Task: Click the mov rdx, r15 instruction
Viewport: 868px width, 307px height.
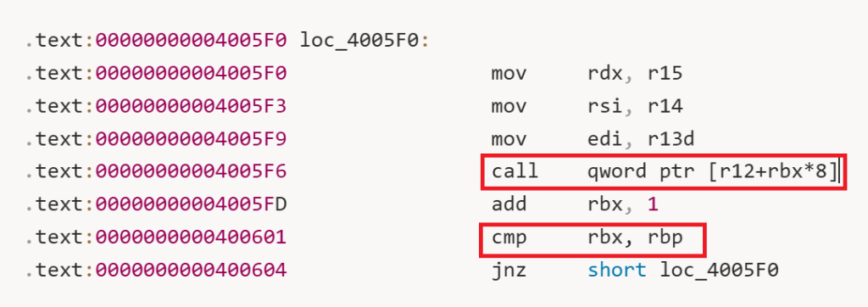Action: [x=587, y=74]
